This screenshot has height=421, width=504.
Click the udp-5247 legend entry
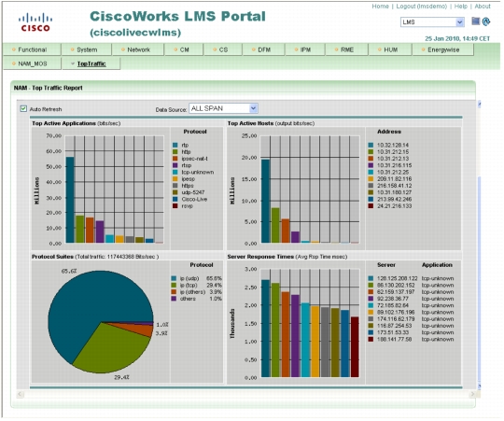[x=193, y=192]
